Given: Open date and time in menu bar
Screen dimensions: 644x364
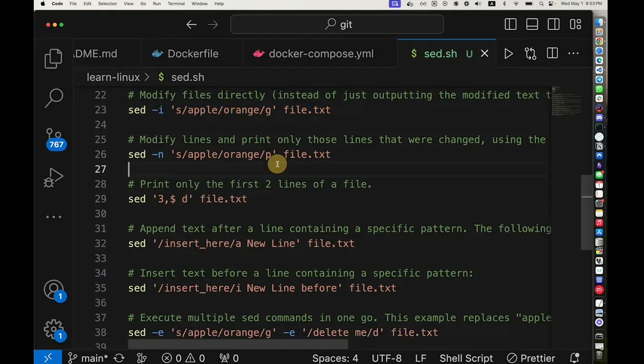Looking at the screenshot, I should point(581,4).
